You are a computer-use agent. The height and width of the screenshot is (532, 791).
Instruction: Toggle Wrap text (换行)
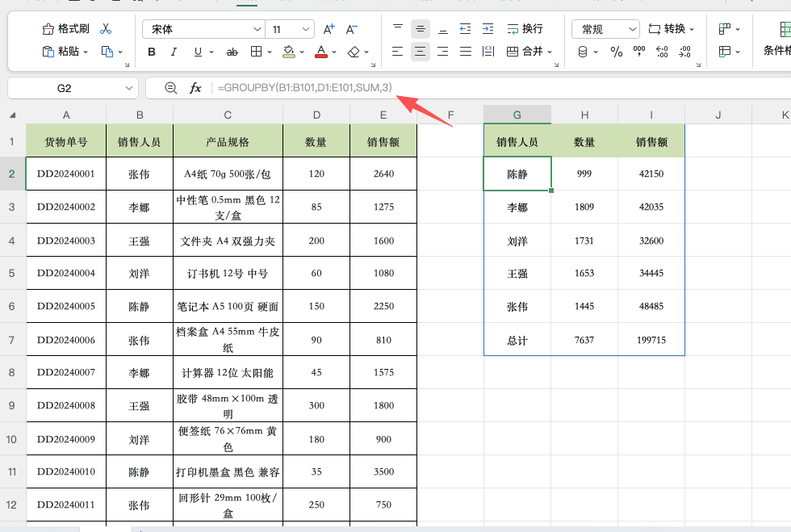pyautogui.click(x=525, y=29)
